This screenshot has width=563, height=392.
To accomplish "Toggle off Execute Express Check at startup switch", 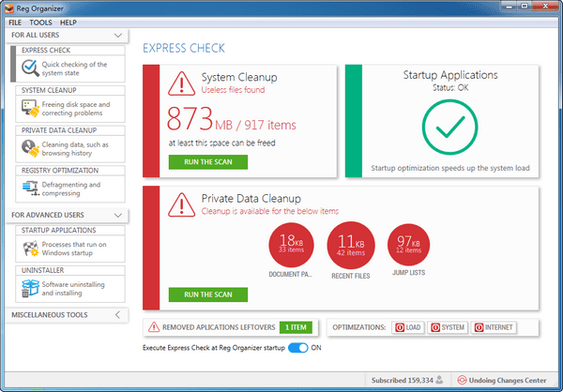I will 298,348.
